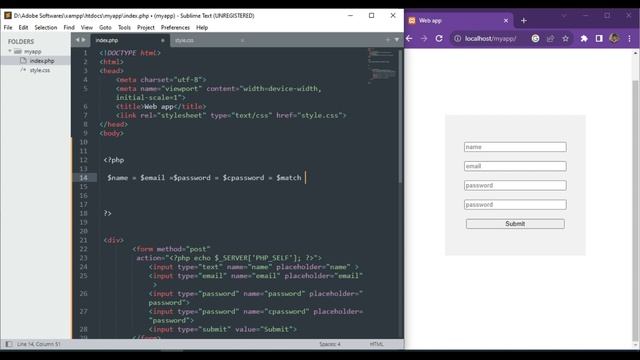Open the Help menu

(x=202, y=27)
